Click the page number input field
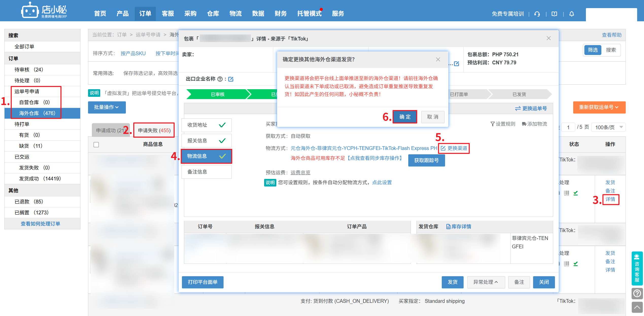Image resolution: width=644 pixels, height=316 pixels. [568, 127]
